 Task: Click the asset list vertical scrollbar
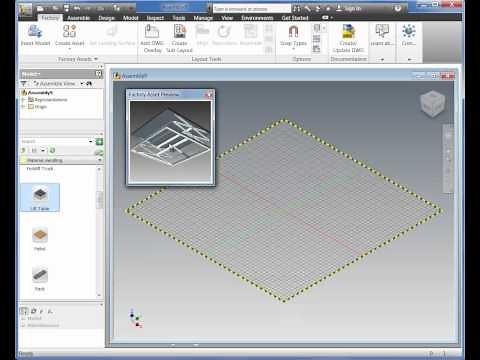pyautogui.click(x=99, y=200)
